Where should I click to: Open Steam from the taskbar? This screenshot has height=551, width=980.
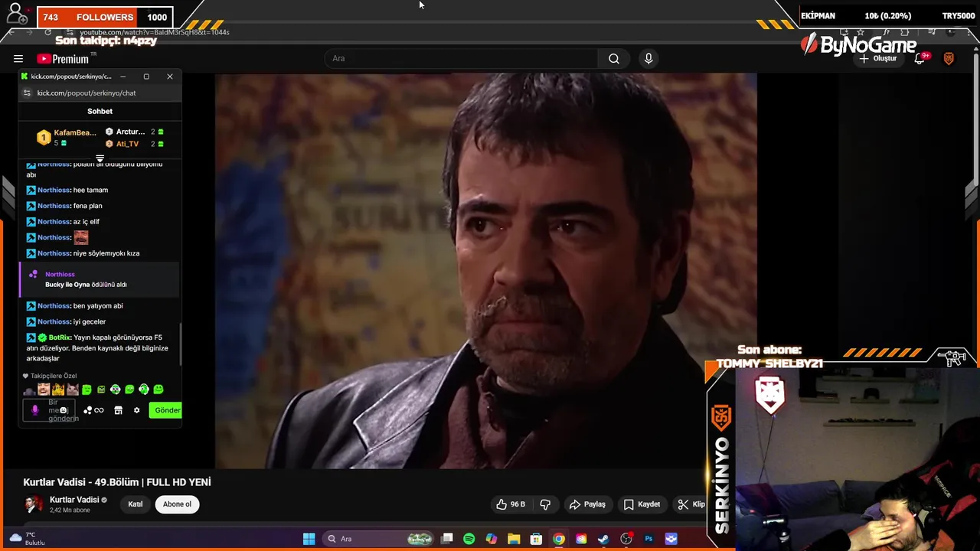(x=603, y=539)
